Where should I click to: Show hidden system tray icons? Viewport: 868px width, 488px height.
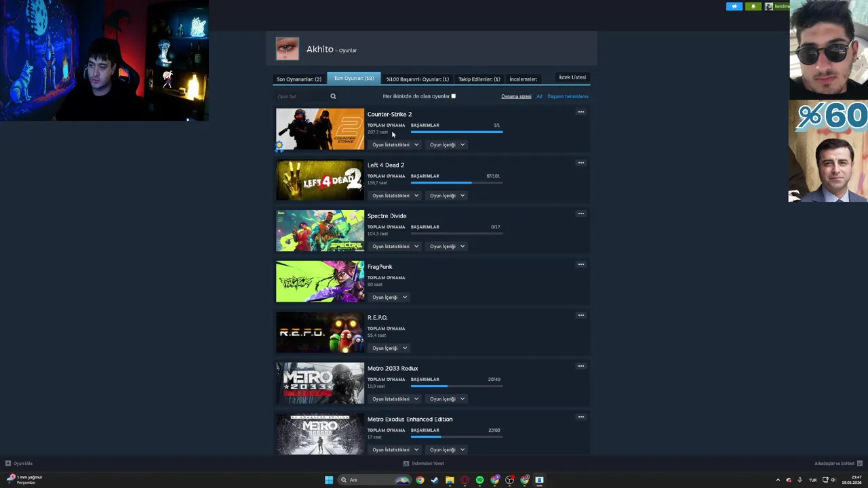[778, 480]
